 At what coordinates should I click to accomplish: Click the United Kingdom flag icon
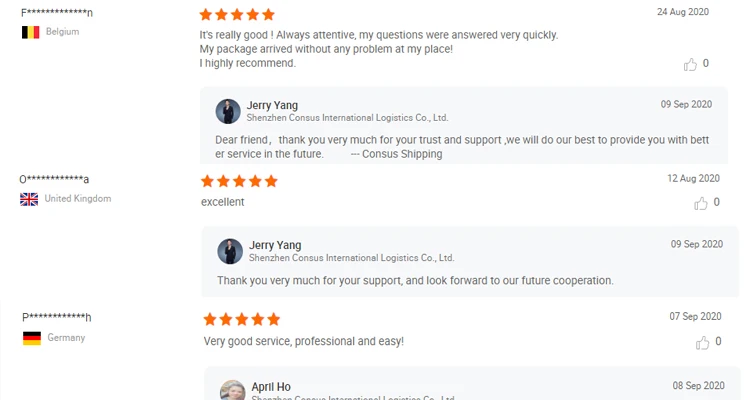click(29, 199)
